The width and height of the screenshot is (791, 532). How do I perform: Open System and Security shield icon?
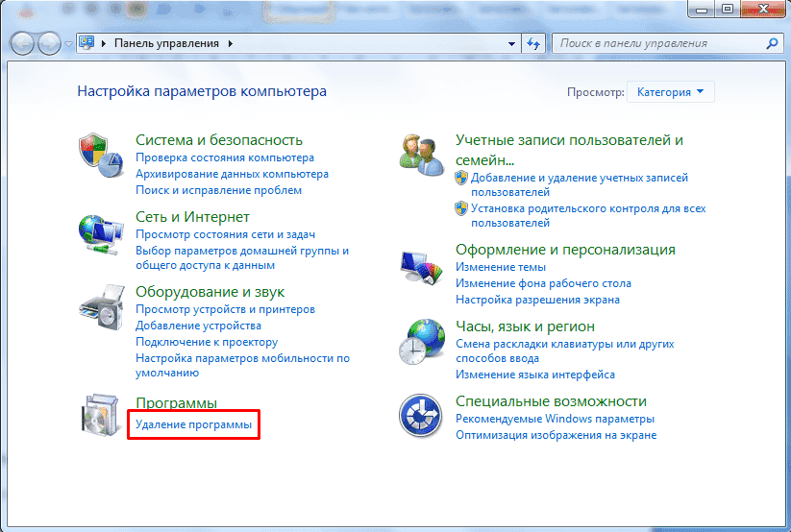(x=101, y=156)
